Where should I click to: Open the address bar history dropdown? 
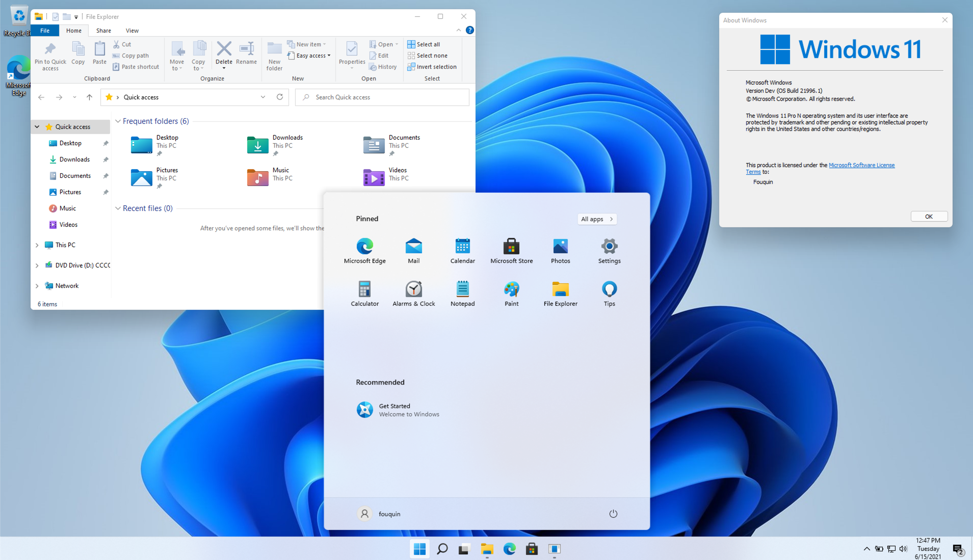[263, 97]
